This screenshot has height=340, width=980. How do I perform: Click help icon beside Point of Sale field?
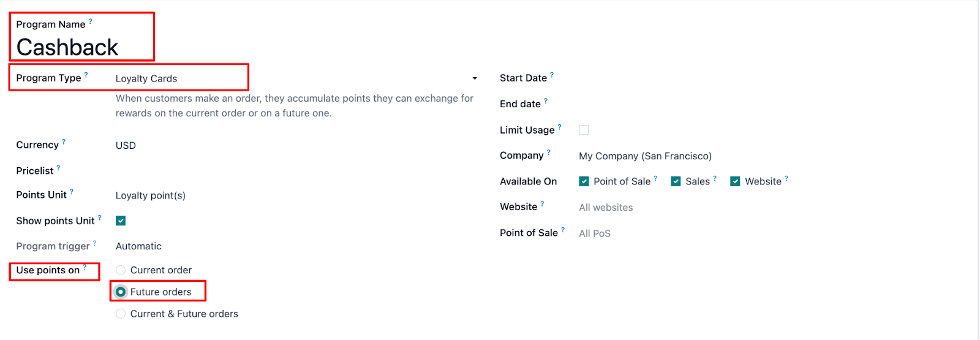[x=563, y=230]
